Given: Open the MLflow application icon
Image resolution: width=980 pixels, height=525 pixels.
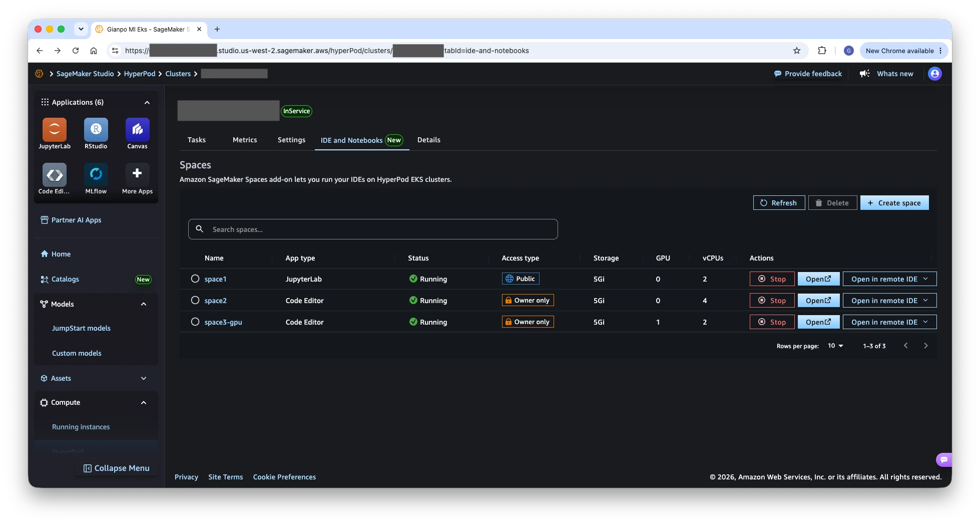Looking at the screenshot, I should click(96, 175).
